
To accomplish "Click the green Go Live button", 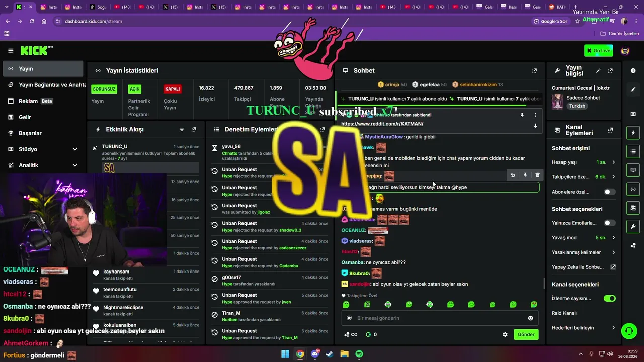I will [x=599, y=51].
